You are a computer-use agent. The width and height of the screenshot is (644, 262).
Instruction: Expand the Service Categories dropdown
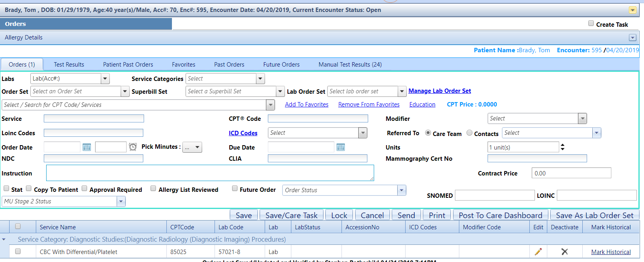coord(260,79)
